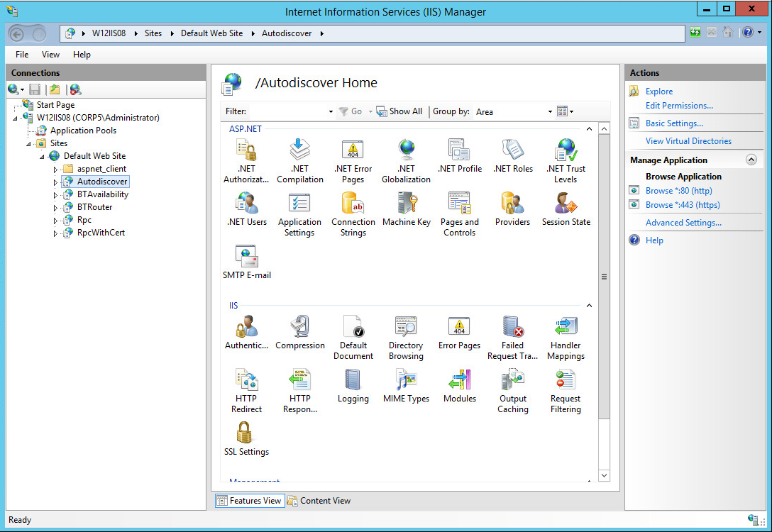The image size is (772, 532).
Task: Collapse the Manage Application panel section
Action: tap(751, 160)
